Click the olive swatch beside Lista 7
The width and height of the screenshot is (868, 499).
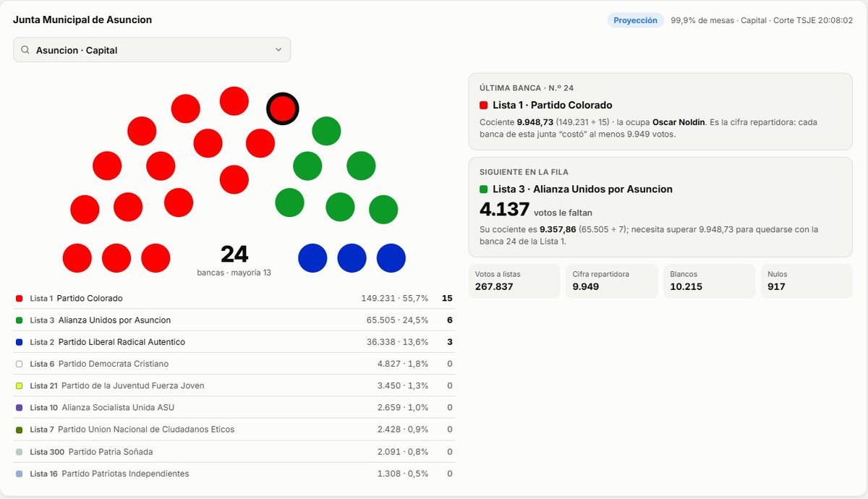[x=20, y=430]
